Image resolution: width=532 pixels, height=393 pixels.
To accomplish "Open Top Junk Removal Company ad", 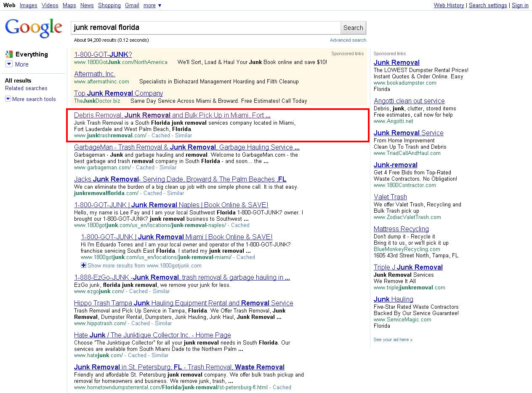I will (118, 93).
